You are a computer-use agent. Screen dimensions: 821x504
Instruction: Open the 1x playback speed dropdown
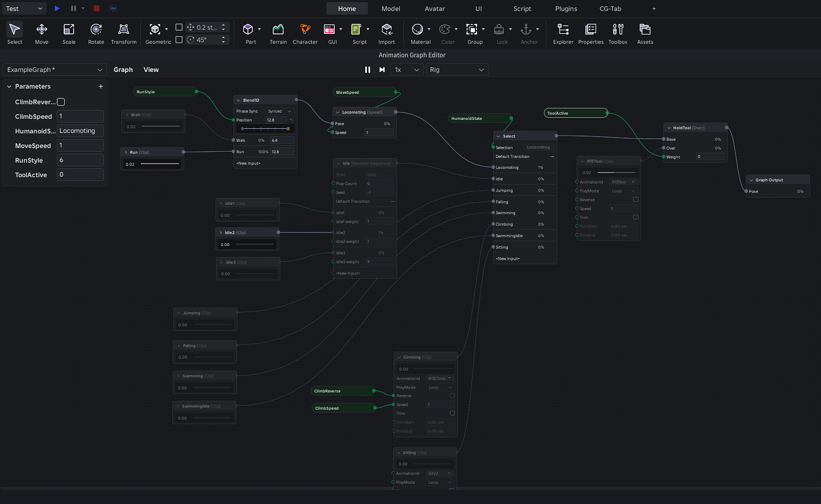click(407, 70)
